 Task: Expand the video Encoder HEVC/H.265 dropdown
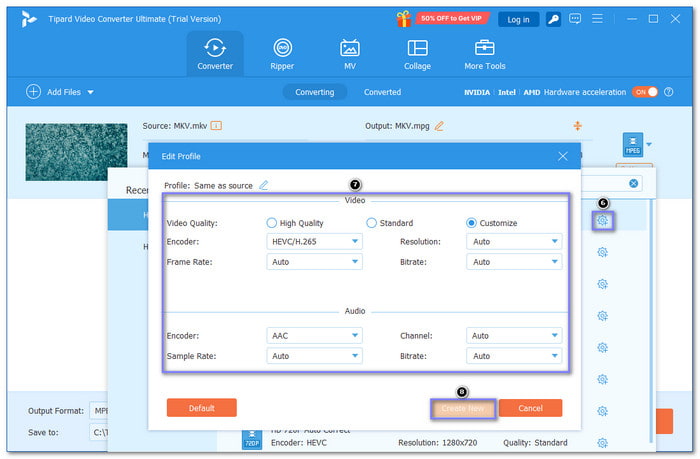(x=314, y=242)
